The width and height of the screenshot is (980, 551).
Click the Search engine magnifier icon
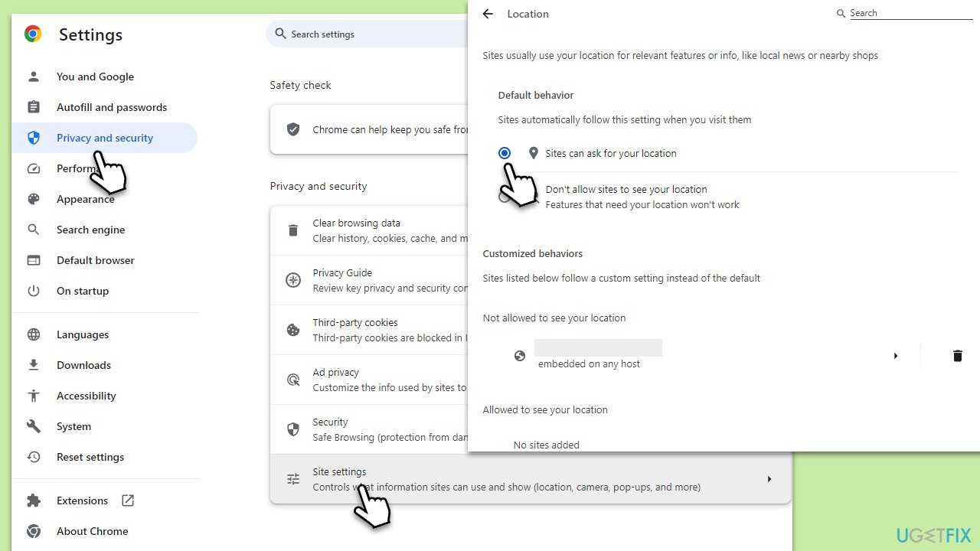click(33, 230)
